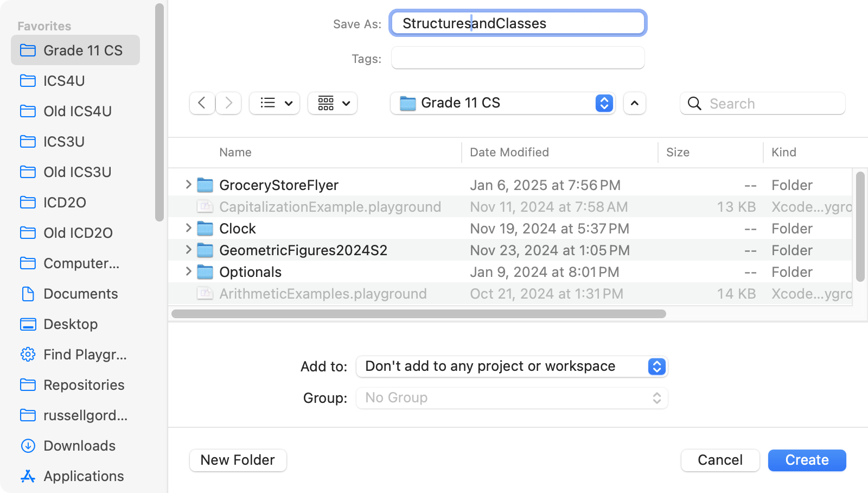The image size is (868, 493).
Task: Expand the GroceryStoreFlyer folder
Action: coord(188,185)
